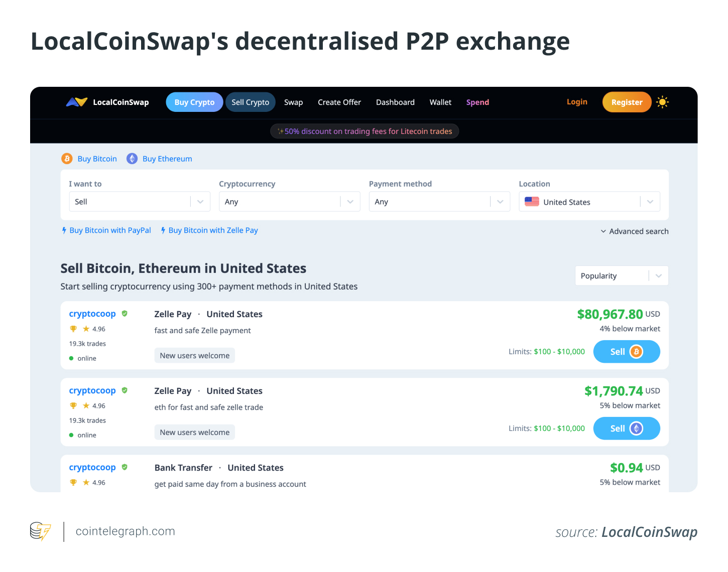Screen dimensions: 728x572
Task: Click the Payment method 'Any' field
Action: [439, 201]
